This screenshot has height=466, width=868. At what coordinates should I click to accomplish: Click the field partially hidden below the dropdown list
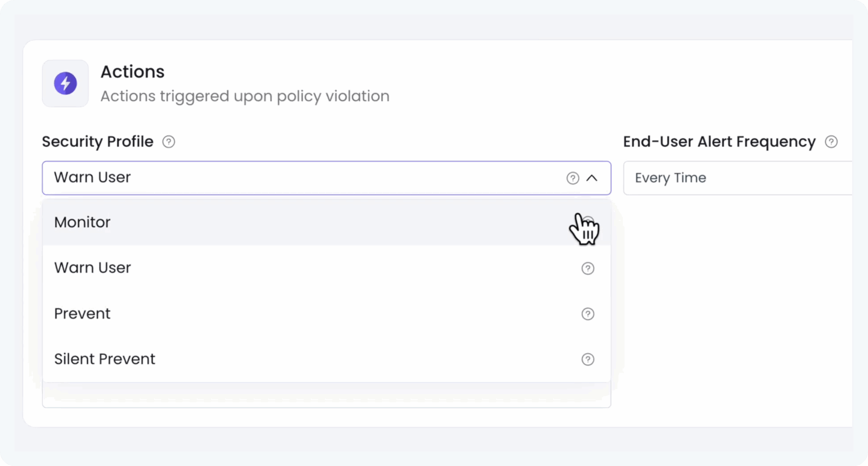(326, 396)
